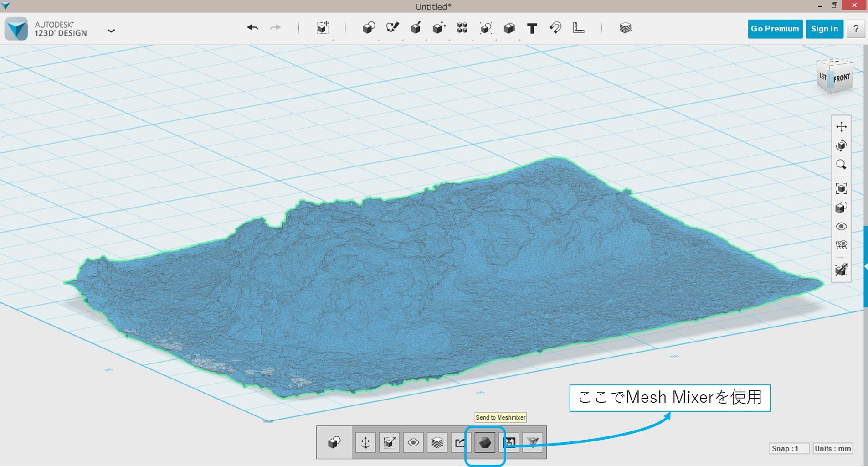The image size is (868, 467).
Task: Click the Zoom magnifier tool
Action: click(841, 165)
